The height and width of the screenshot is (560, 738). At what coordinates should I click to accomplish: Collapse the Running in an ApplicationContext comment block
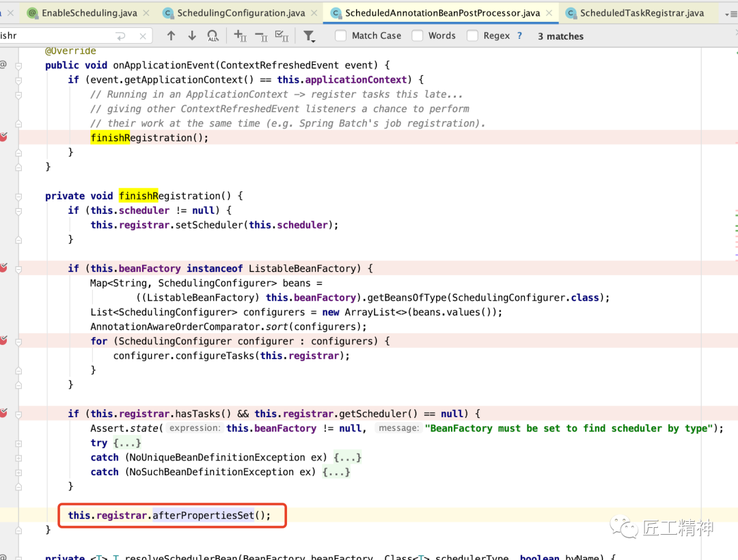(18, 95)
